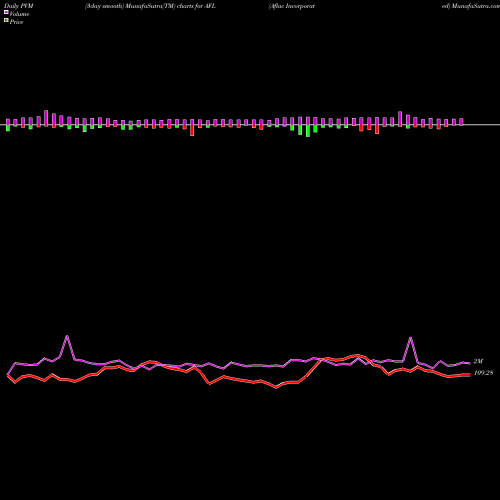This screenshot has height=500, width=500.
Task: Click the '2M' volume value label
Action: pos(478,361)
